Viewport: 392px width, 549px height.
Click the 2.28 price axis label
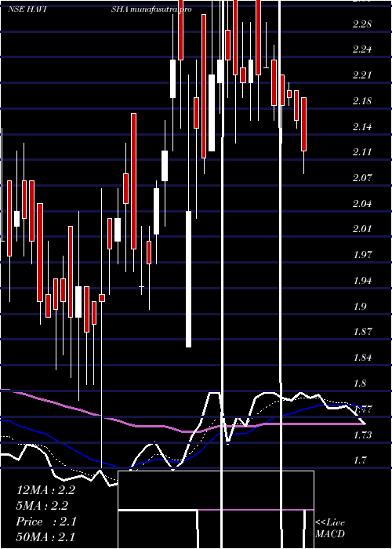coord(362,24)
